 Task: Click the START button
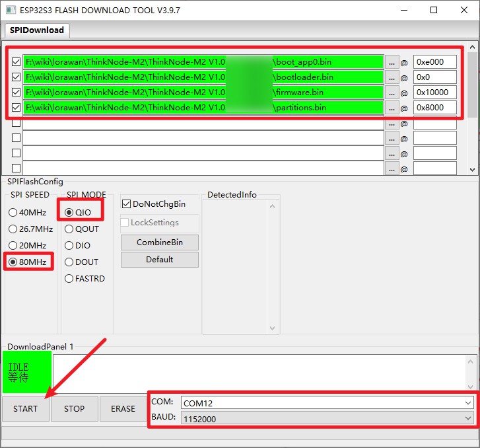25,409
